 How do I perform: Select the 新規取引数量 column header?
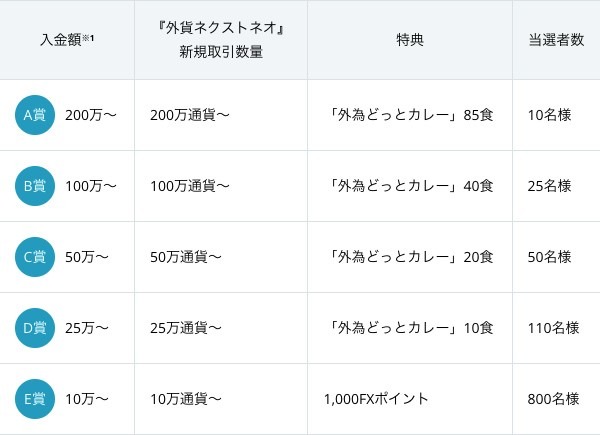tap(221, 40)
